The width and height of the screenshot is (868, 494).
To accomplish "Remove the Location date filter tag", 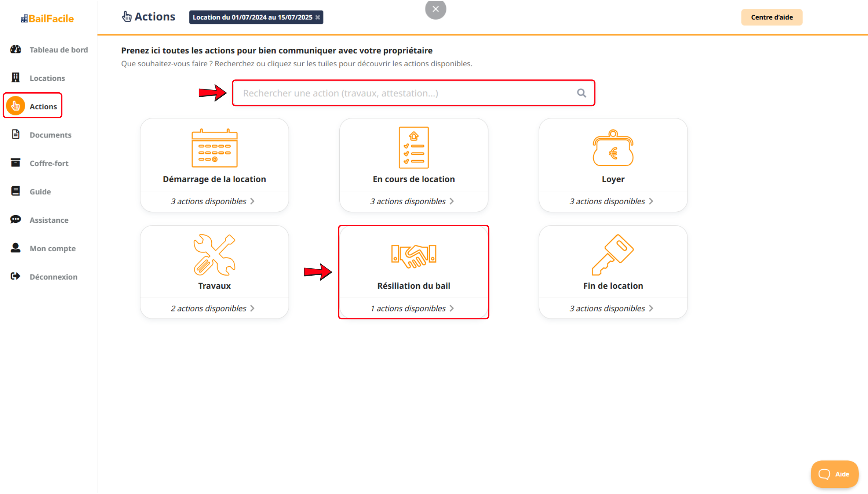I will (x=318, y=17).
